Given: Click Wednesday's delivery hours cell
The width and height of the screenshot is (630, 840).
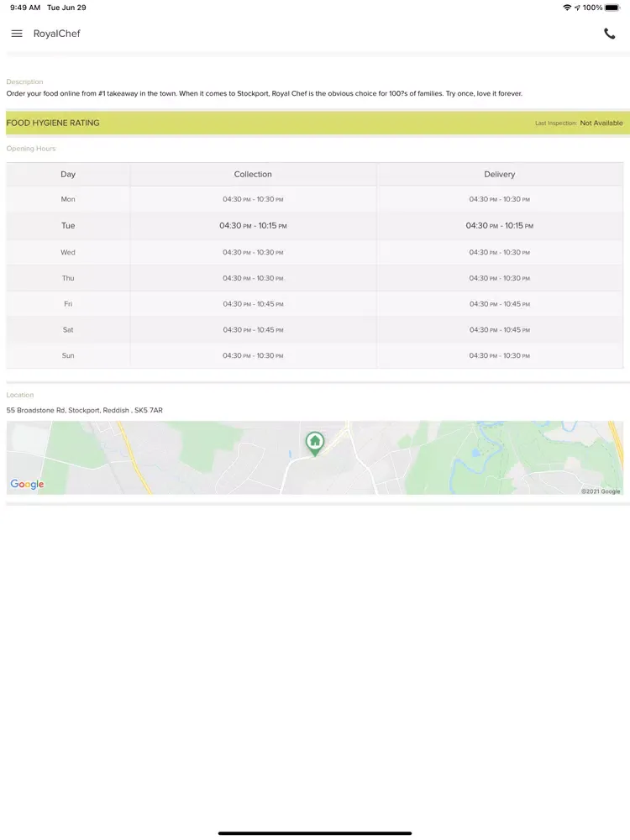Looking at the screenshot, I should pos(499,252).
